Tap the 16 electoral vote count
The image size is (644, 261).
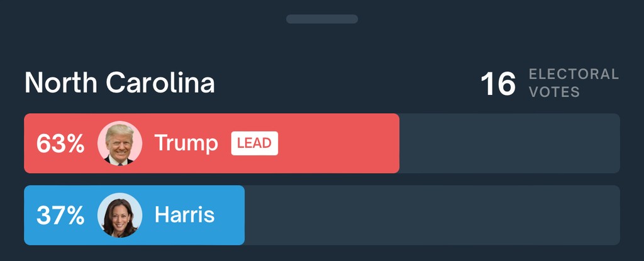tap(498, 84)
